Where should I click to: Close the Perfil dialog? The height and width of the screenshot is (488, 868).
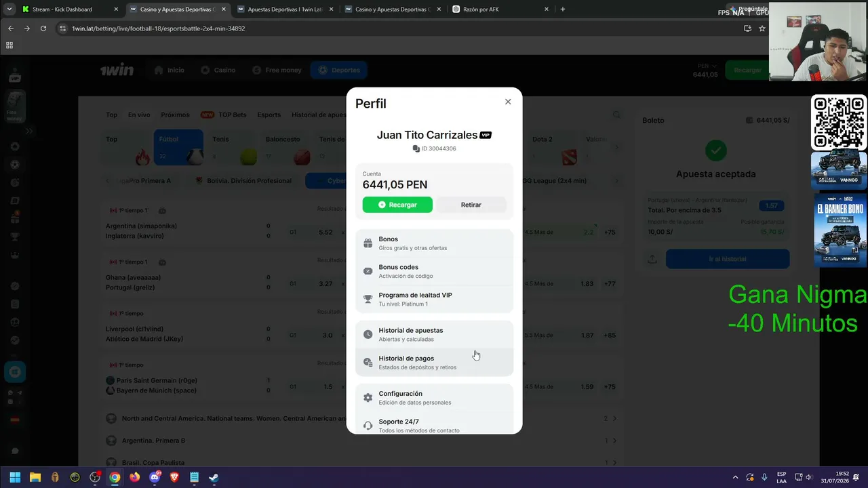508,102
